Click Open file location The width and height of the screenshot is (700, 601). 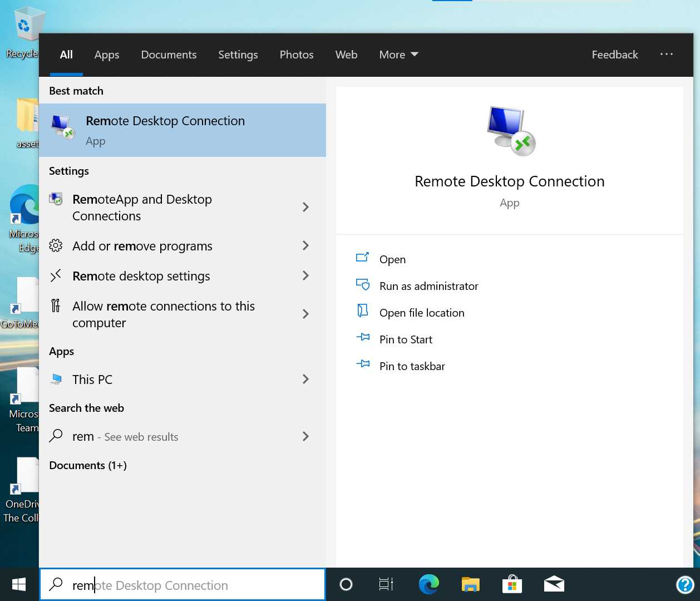pyautogui.click(x=421, y=313)
